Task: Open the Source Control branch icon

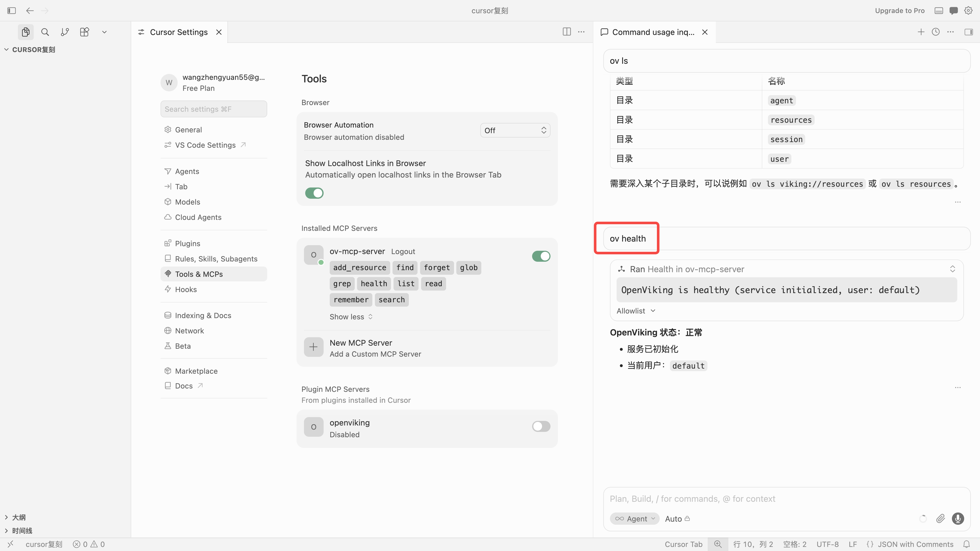Action: 65,32
